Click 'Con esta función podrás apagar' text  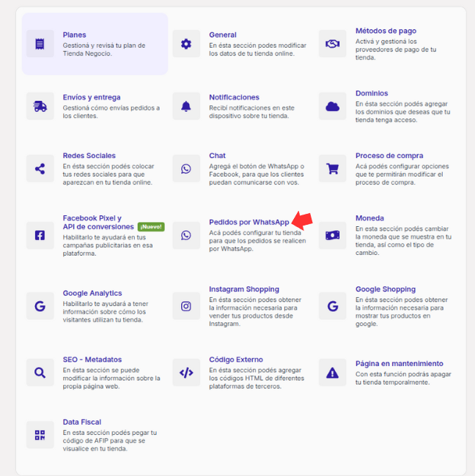pos(403,379)
